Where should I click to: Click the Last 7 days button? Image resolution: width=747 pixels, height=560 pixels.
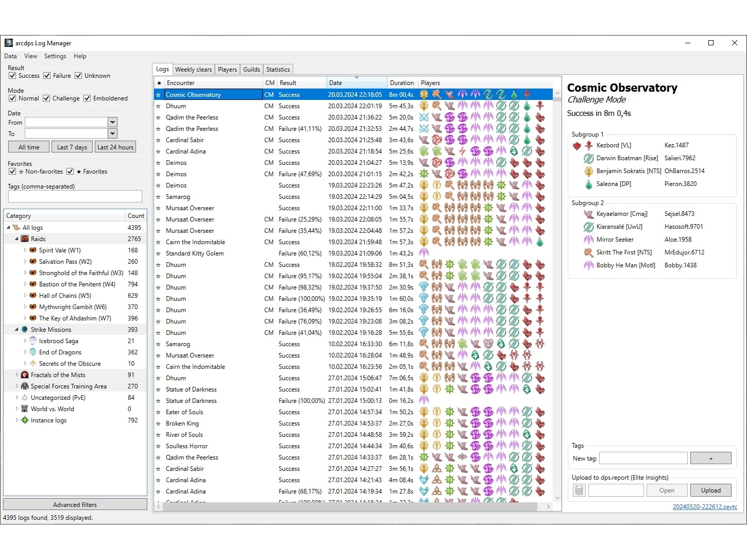(x=72, y=147)
